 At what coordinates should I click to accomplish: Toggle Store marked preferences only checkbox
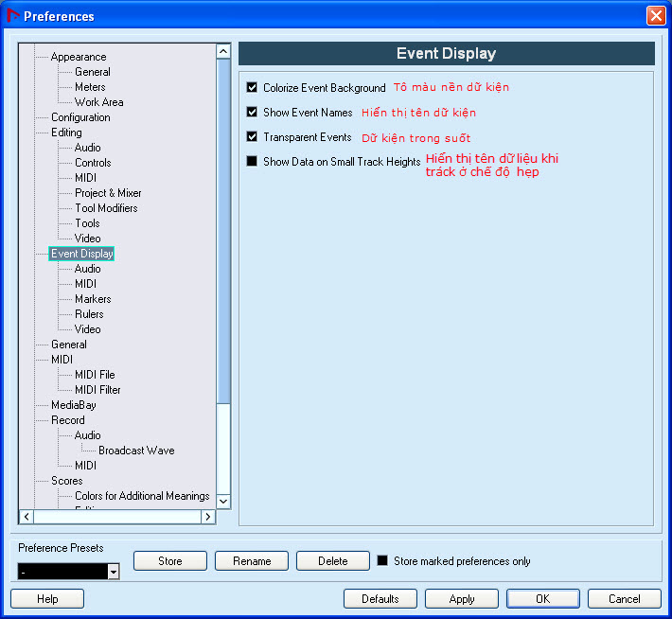382,560
